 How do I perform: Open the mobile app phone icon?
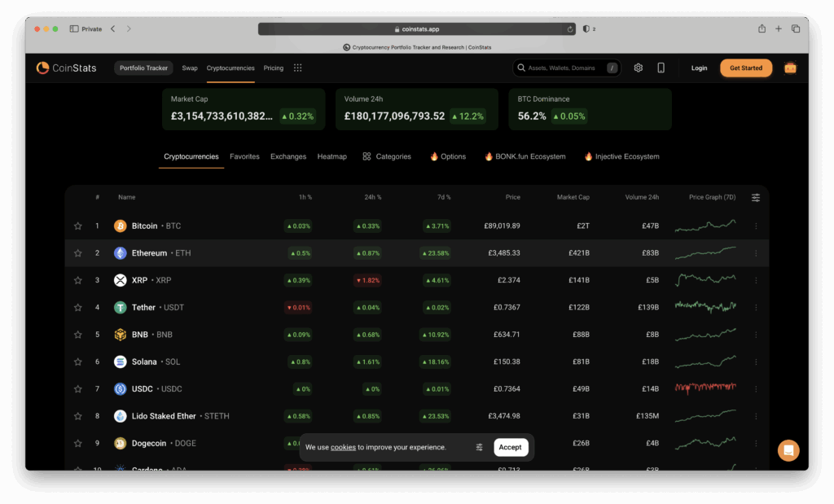point(661,68)
